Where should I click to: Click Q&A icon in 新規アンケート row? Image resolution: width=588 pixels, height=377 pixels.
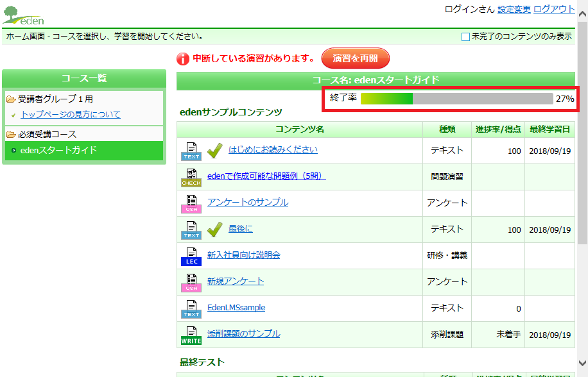point(191,283)
